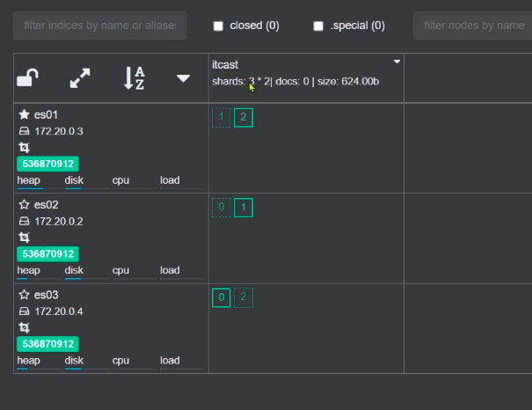This screenshot has width=532, height=410.
Task: Click the unlock indices padlock icon
Action: [27, 78]
